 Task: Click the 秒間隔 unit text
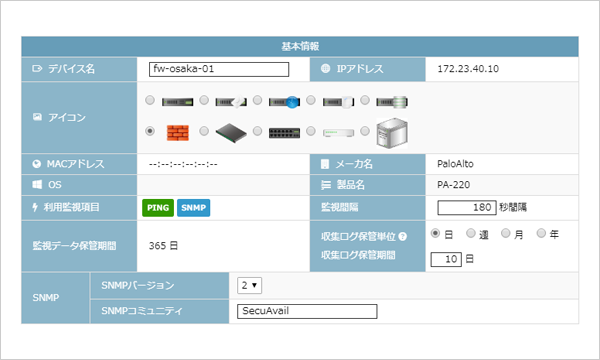(x=513, y=207)
